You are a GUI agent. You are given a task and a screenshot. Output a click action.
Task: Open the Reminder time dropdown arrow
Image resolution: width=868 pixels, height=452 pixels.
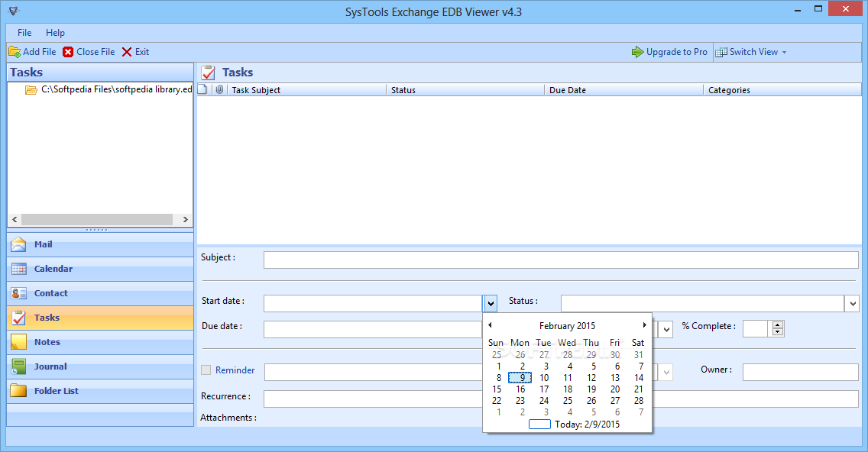[666, 373]
